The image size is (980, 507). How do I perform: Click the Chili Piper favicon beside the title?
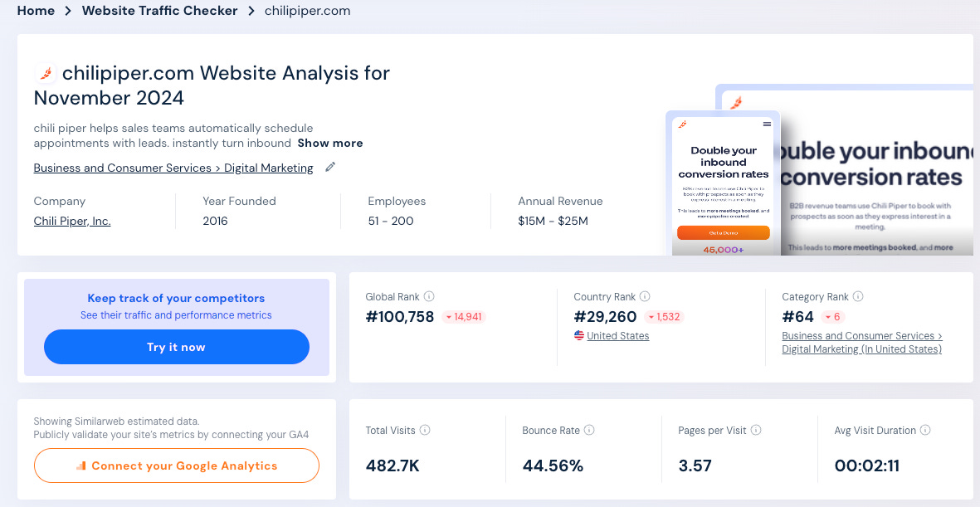(x=46, y=74)
